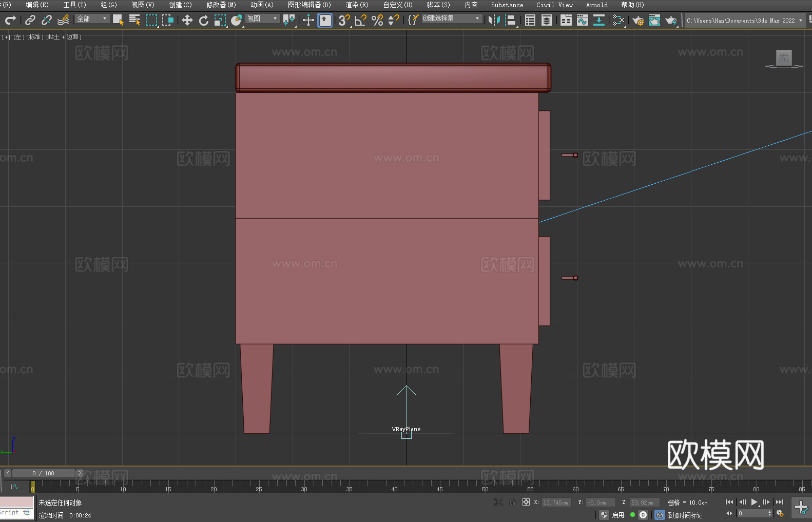Image resolution: width=812 pixels, height=522 pixels.
Task: Toggle the Window/Crossing selection mode
Action: pyautogui.click(x=168, y=20)
